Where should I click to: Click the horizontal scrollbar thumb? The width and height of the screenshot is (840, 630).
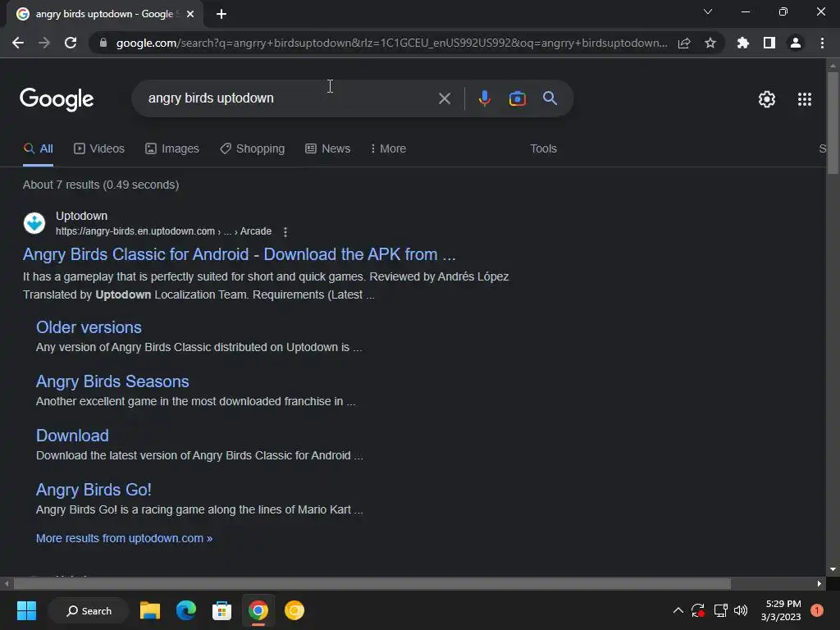pos(372,583)
